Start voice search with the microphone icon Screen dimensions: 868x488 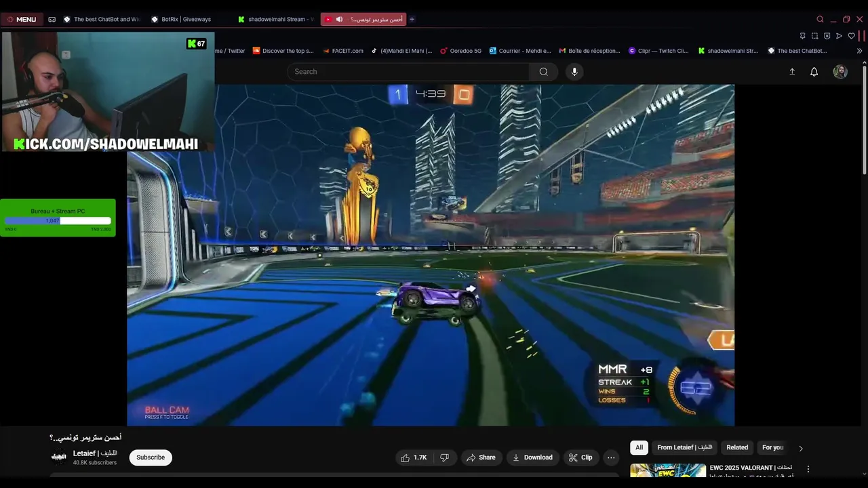[574, 72]
